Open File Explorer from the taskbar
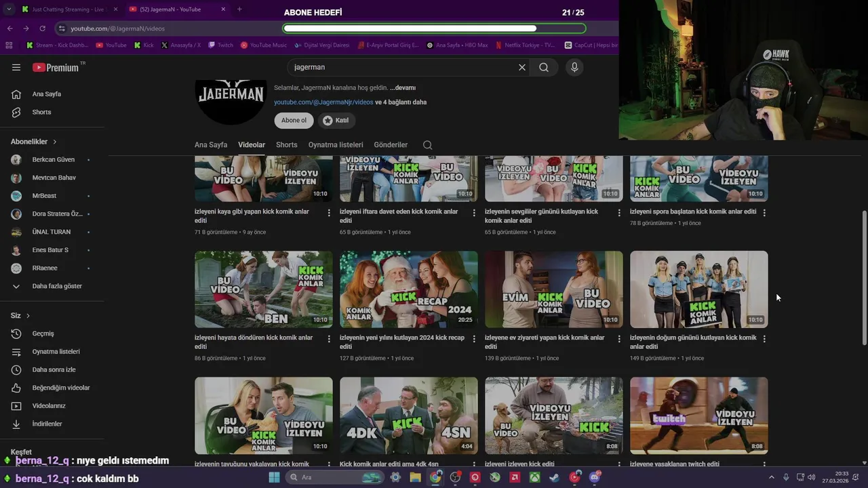Viewport: 868px width, 488px height. (x=415, y=477)
